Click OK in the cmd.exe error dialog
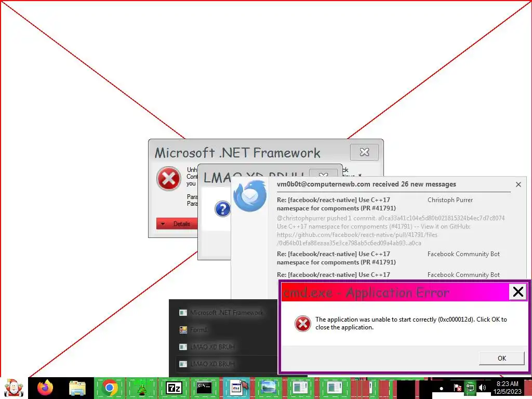 (x=501, y=358)
